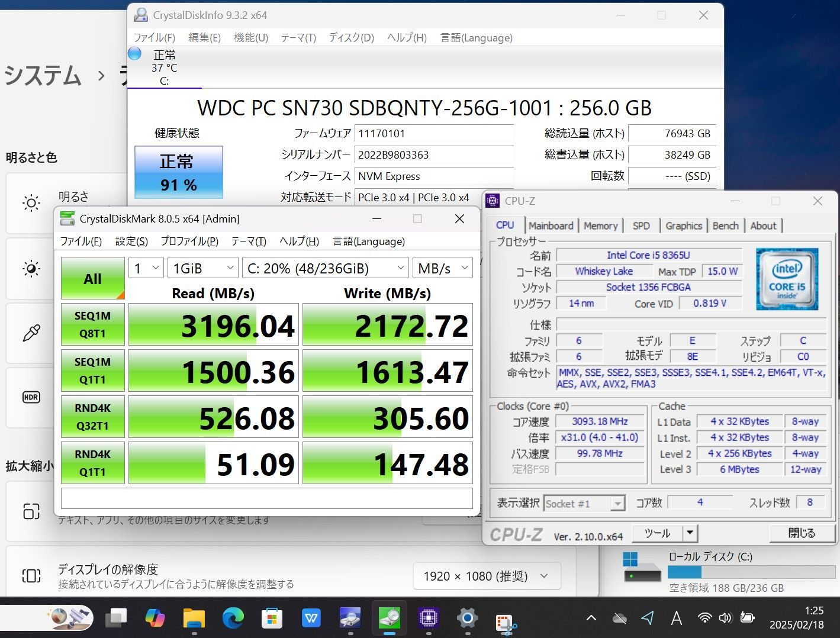The image size is (840, 638).
Task: Open the clock showing 1:25 2025/02/18
Action: 796,618
